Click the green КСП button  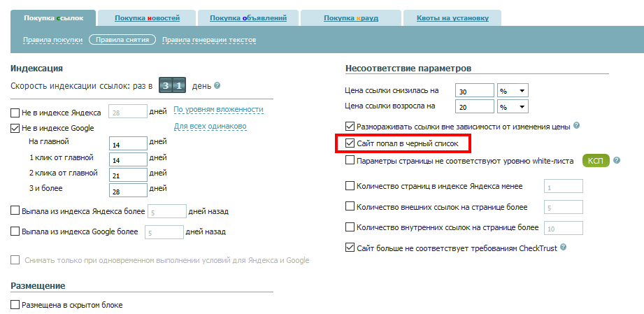click(x=596, y=161)
